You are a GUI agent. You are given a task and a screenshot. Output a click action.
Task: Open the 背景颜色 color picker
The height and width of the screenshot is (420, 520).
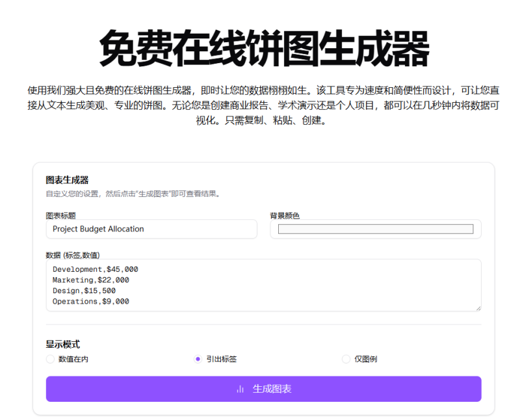[x=375, y=229]
